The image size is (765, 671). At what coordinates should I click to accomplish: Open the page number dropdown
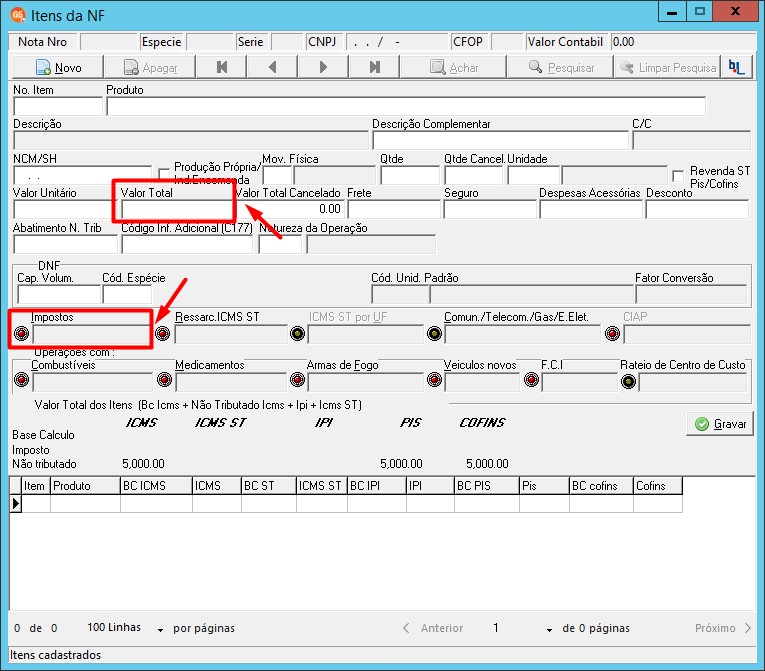click(549, 630)
